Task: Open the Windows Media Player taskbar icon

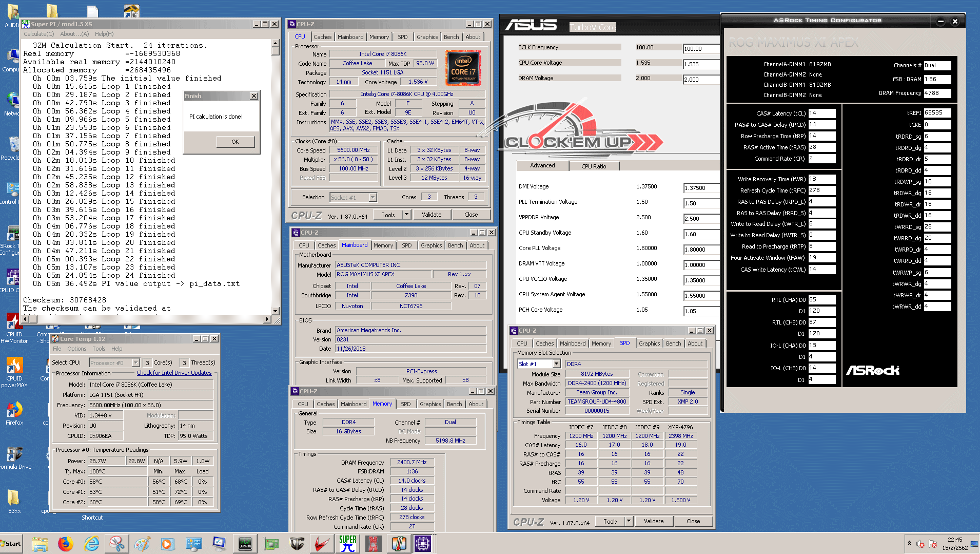Action: pos(167,543)
